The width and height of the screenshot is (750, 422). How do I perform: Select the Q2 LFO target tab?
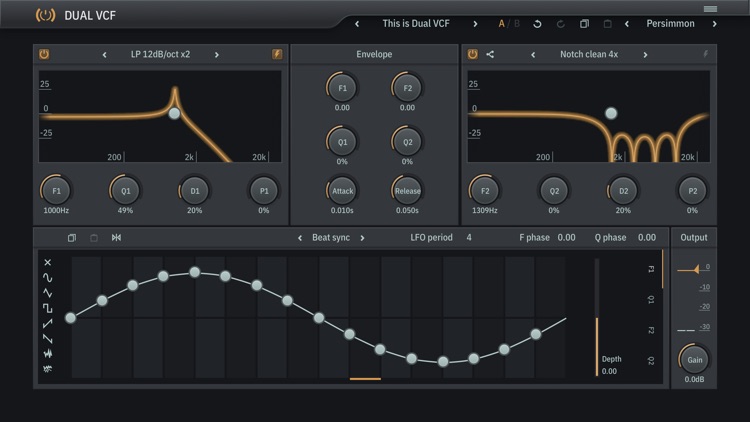(x=651, y=361)
